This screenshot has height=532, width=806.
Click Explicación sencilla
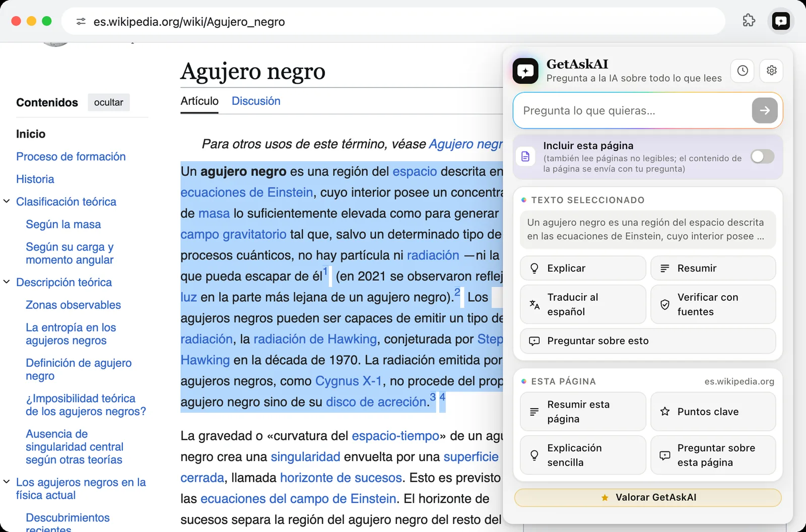pos(583,455)
